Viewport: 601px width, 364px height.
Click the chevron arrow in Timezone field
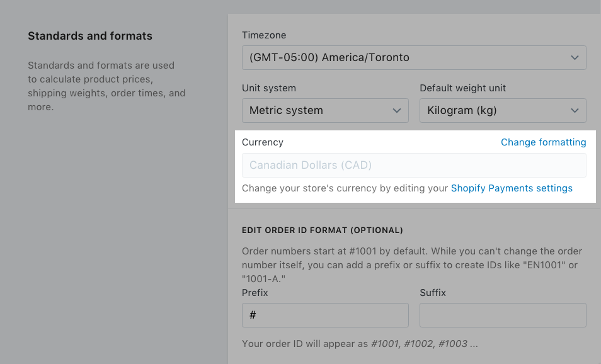point(575,57)
